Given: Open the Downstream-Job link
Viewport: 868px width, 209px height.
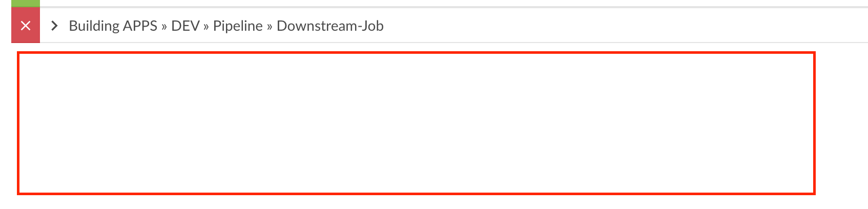Looking at the screenshot, I should pos(330,26).
